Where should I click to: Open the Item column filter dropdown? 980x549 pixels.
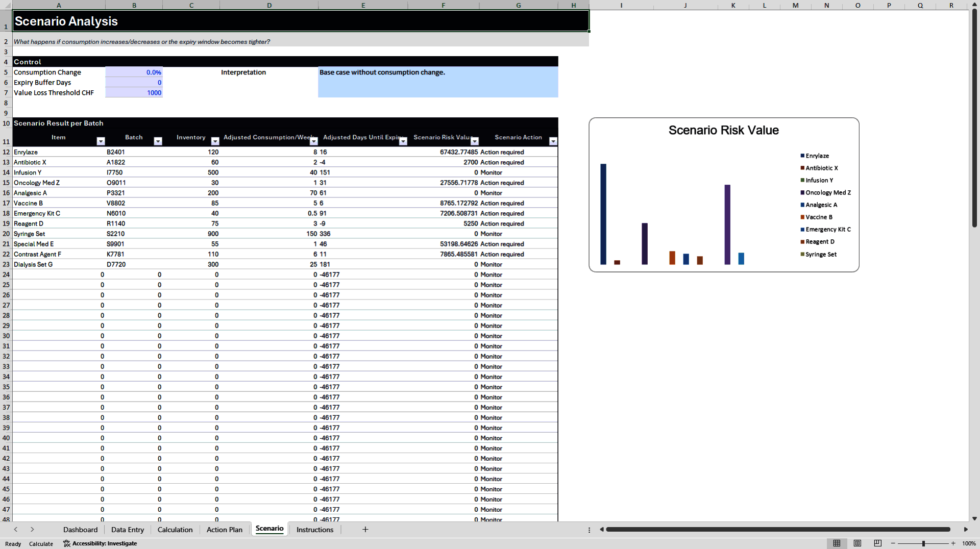tap(101, 141)
